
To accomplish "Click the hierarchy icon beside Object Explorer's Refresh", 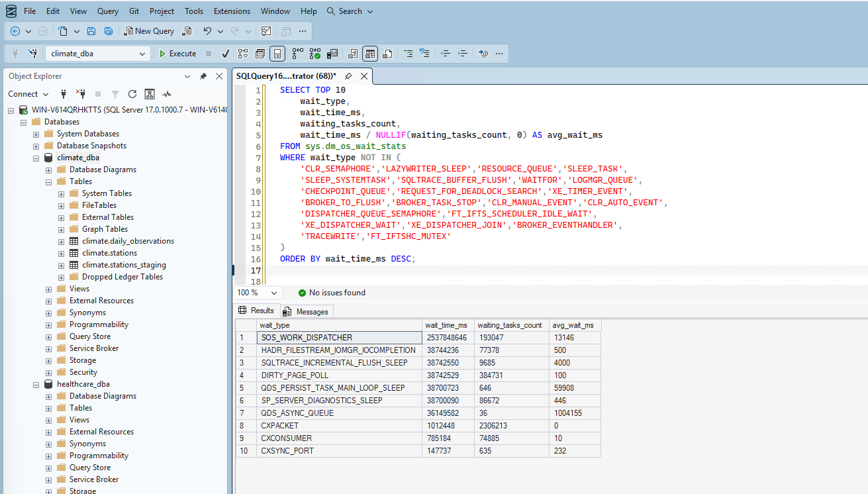I will coord(150,94).
